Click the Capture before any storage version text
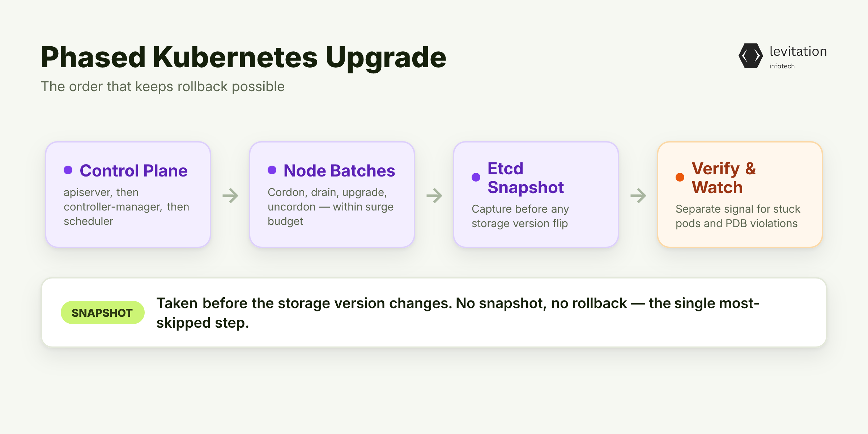 pyautogui.click(x=520, y=216)
